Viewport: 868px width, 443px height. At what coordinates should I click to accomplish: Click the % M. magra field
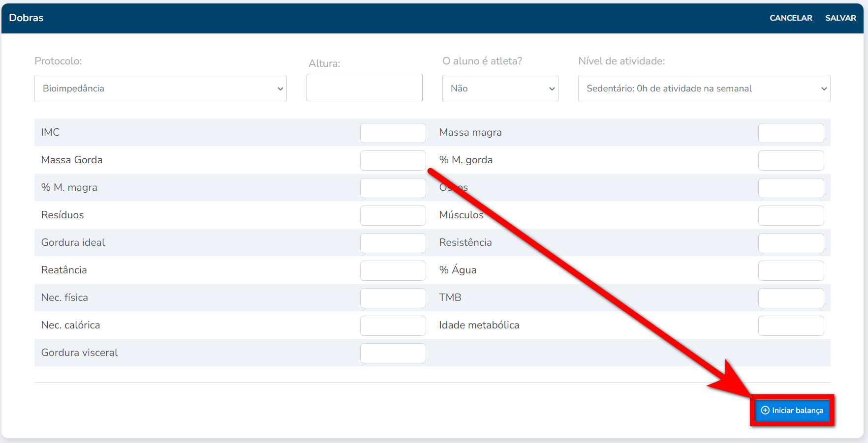[393, 188]
